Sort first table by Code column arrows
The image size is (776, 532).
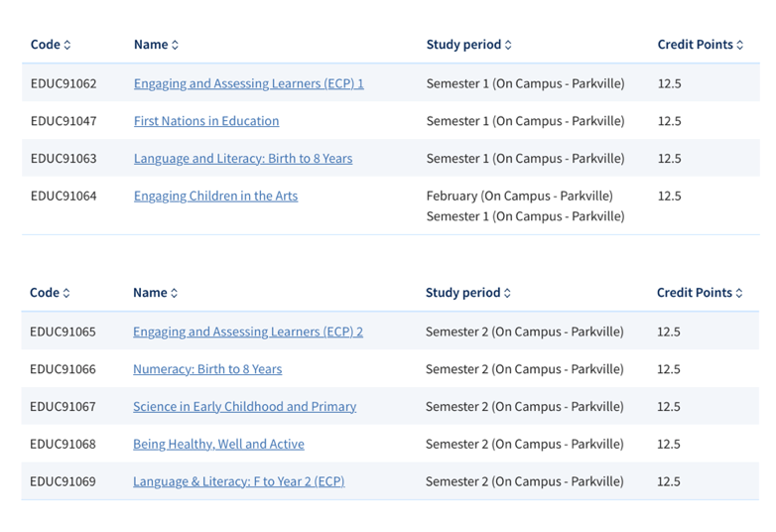[67, 45]
